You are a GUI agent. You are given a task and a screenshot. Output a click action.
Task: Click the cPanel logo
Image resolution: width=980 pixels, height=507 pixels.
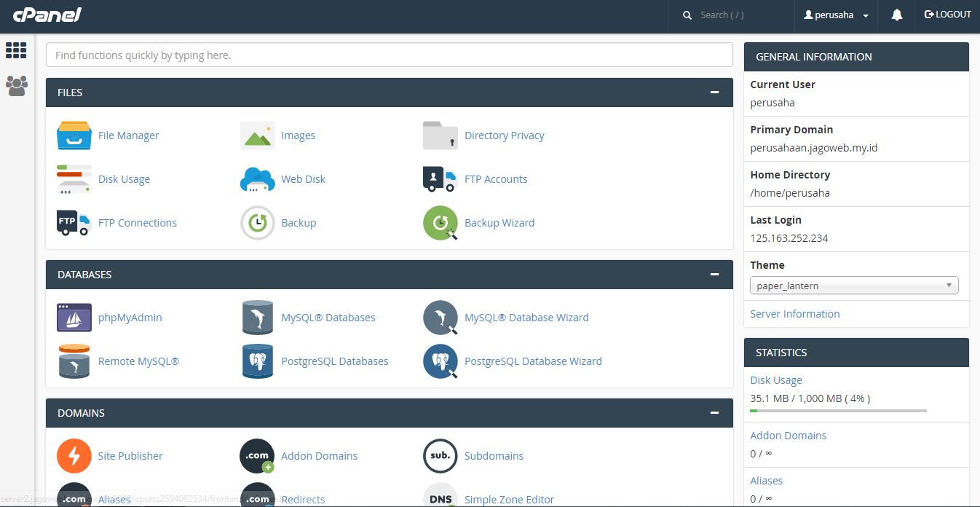click(47, 15)
